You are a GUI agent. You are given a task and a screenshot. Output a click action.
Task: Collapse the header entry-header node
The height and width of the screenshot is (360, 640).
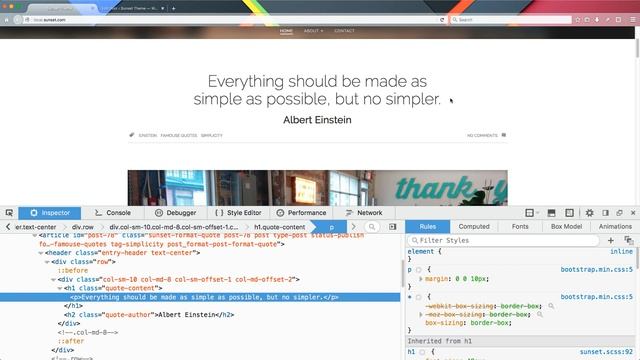[x=41, y=253]
